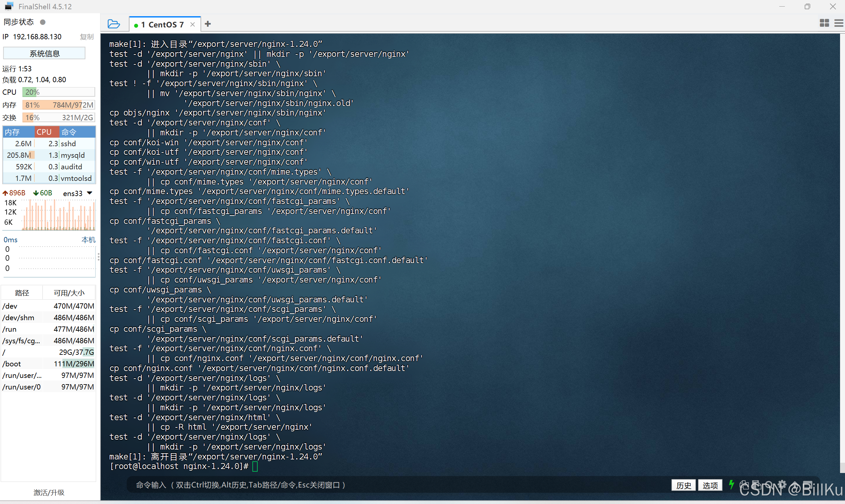Sort processes by 内存 column header
845x504 pixels.
tap(18, 132)
